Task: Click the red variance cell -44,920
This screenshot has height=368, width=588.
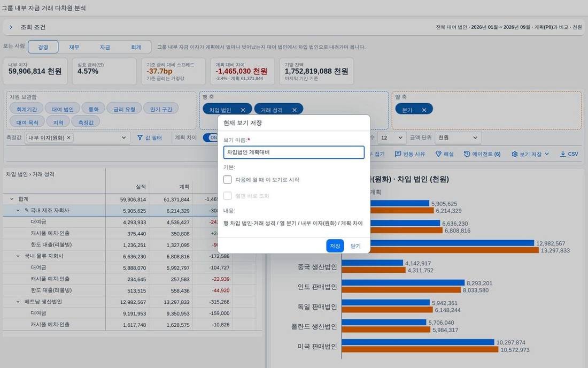Action: coord(220,290)
